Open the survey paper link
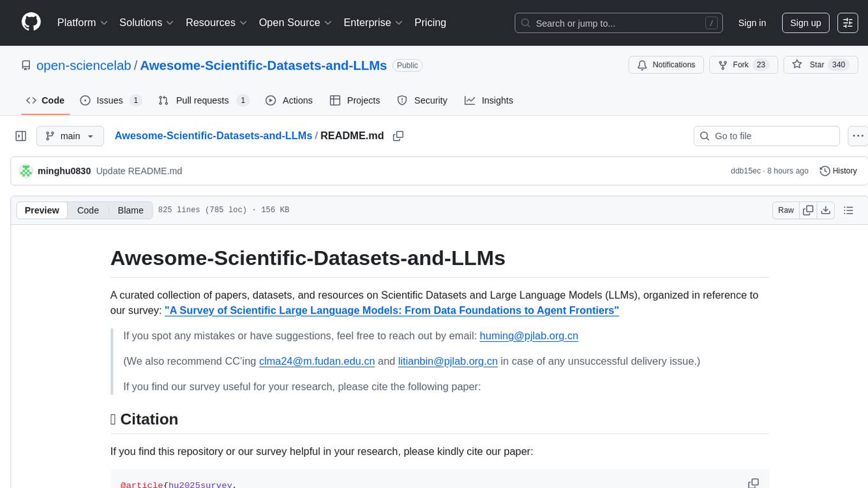This screenshot has width=868, height=488. pyautogui.click(x=392, y=310)
